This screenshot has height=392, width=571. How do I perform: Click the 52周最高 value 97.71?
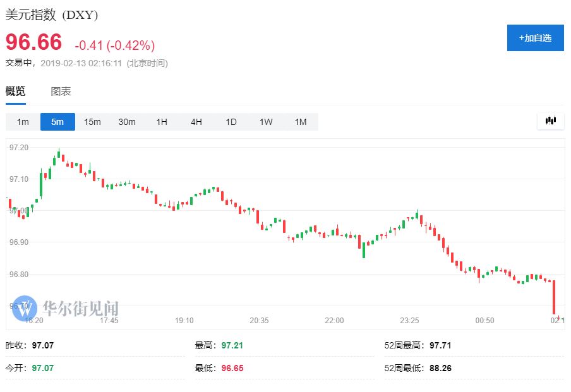[440, 345]
